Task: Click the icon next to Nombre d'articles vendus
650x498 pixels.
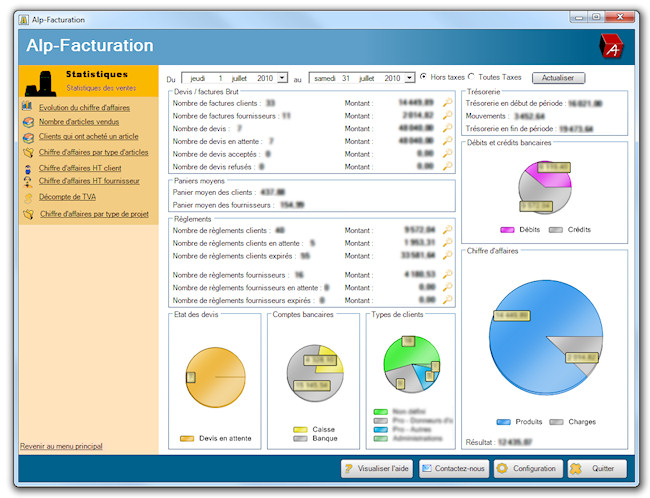Action: coord(28,122)
